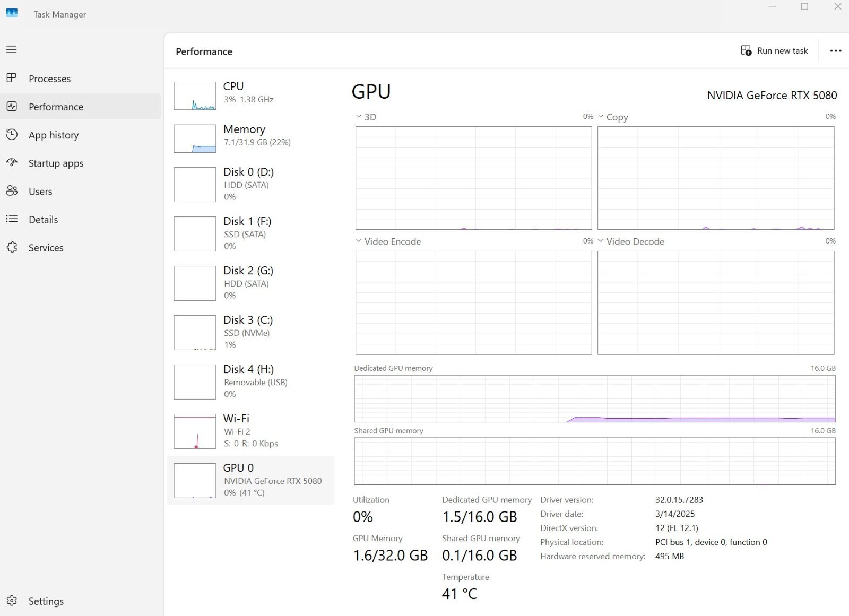Click the Dedicated GPU memory graph
The image size is (849, 616).
594,398
